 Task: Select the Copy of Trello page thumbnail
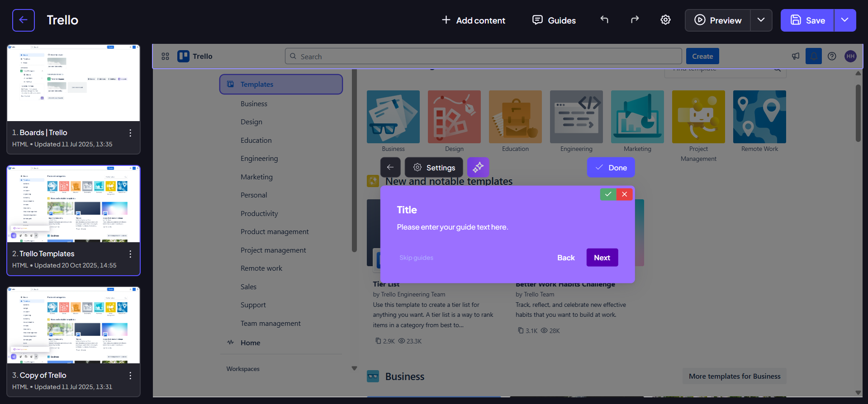point(74,325)
